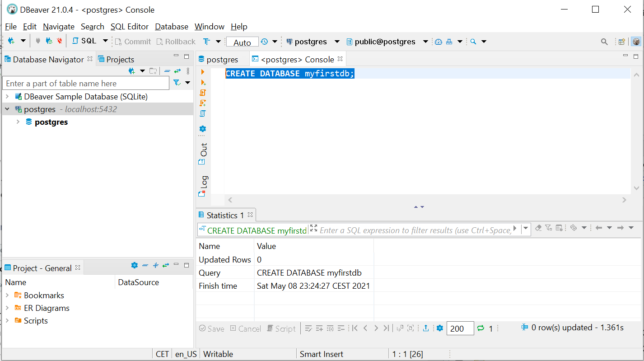Show the Log panel
The width and height of the screenshot is (644, 361).
click(x=203, y=186)
